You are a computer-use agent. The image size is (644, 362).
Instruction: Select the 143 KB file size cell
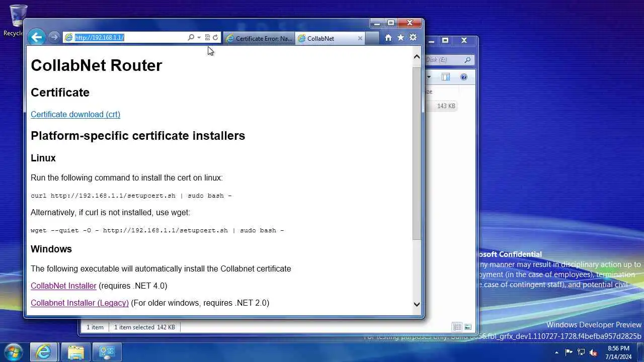tap(446, 106)
